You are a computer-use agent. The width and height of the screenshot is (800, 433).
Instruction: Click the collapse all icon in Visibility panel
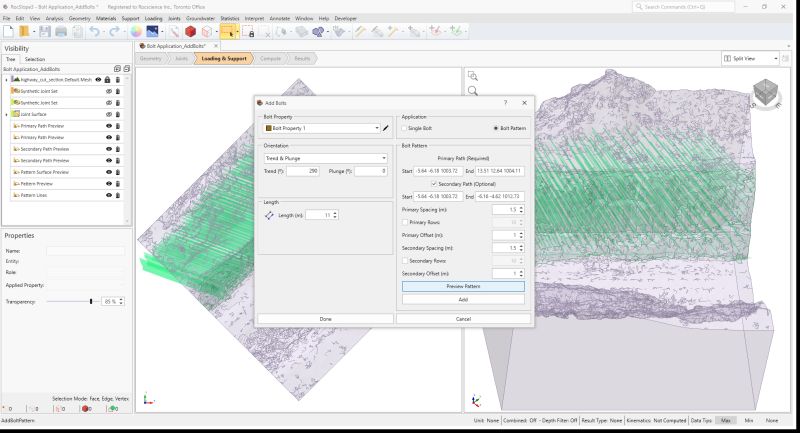(126, 69)
